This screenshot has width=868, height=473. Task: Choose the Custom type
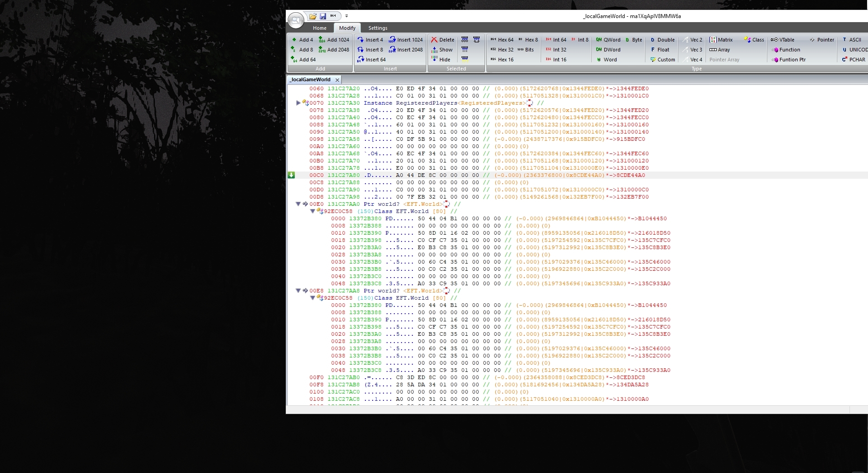coord(663,60)
